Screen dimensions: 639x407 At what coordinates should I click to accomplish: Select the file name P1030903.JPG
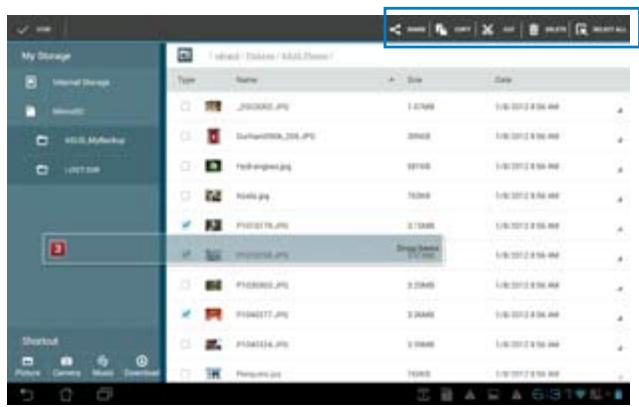click(x=262, y=285)
